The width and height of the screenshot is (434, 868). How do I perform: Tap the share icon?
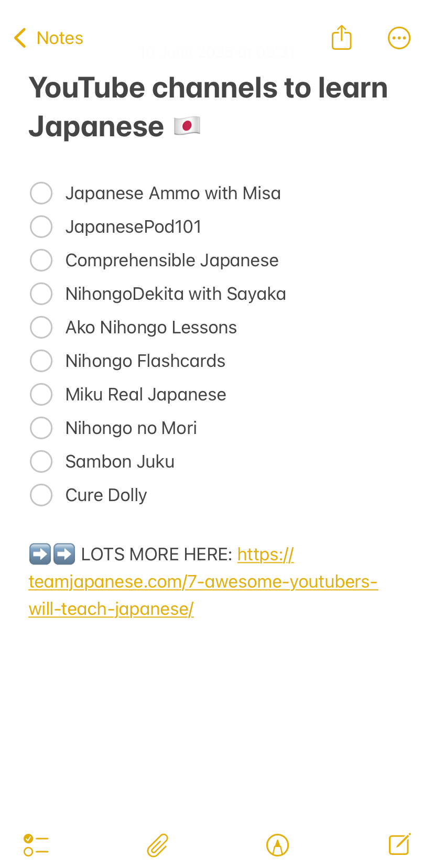341,38
